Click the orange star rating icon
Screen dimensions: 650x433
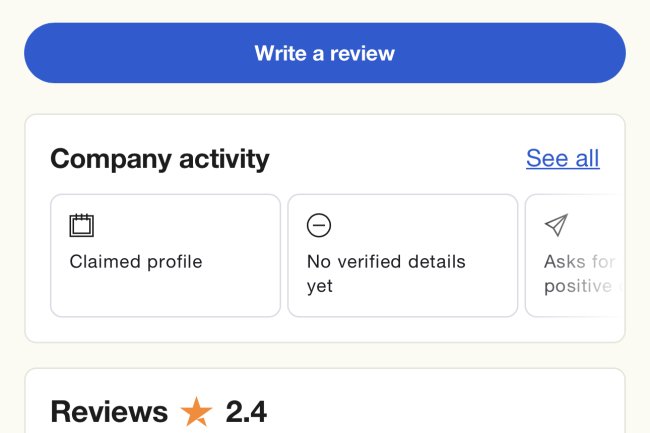click(196, 411)
